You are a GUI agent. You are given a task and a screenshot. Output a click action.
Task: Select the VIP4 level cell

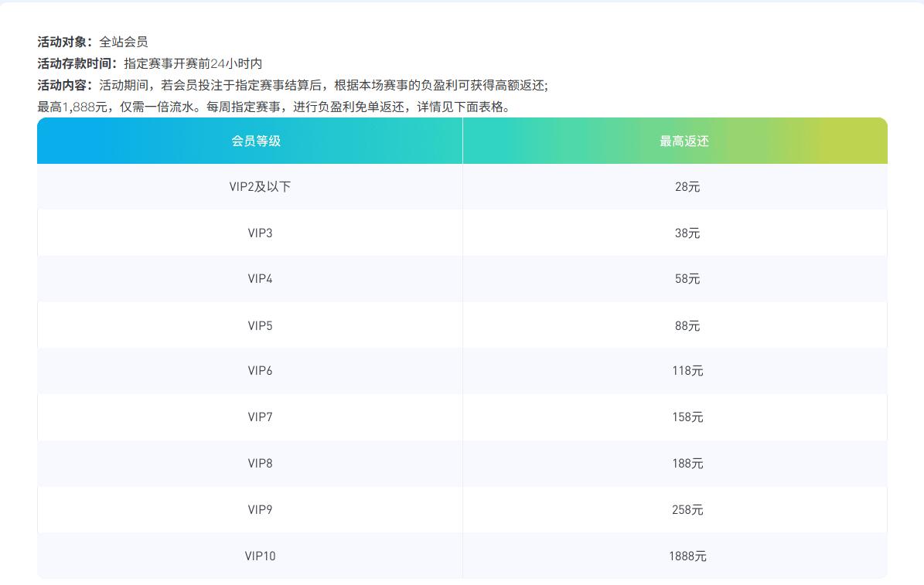260,279
